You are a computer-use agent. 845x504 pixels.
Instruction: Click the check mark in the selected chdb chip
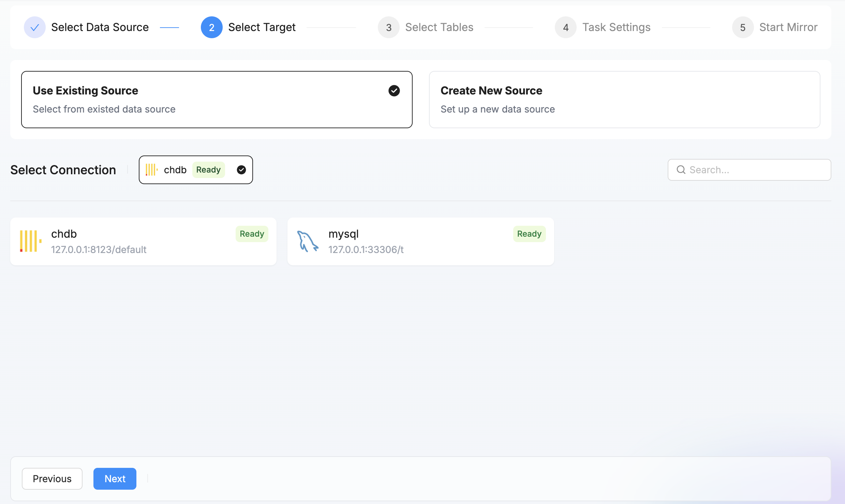[241, 170]
